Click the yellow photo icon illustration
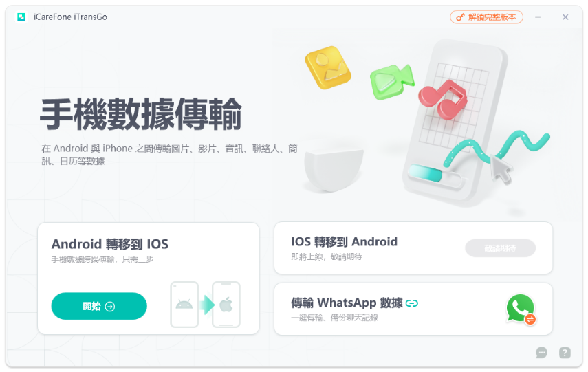This screenshot has height=372, width=588. [x=328, y=67]
